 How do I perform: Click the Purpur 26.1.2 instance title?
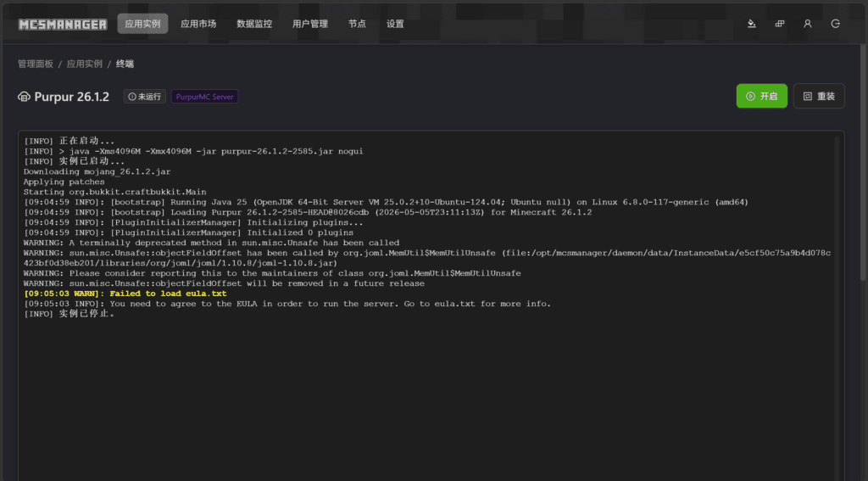tap(72, 97)
